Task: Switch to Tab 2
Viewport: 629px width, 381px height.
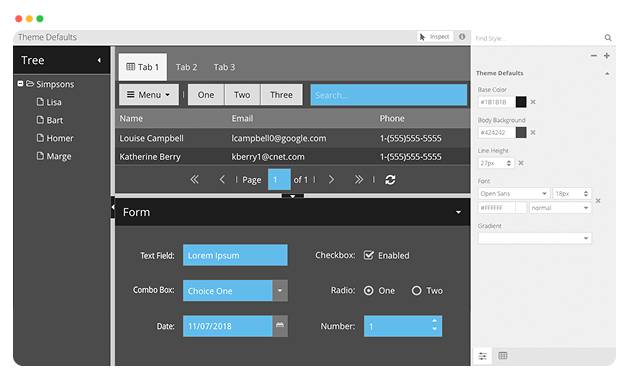Action: tap(187, 67)
